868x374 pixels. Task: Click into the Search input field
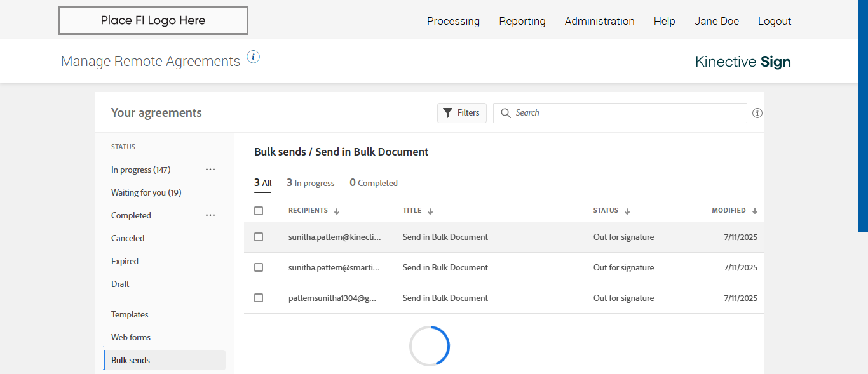[x=626, y=113]
